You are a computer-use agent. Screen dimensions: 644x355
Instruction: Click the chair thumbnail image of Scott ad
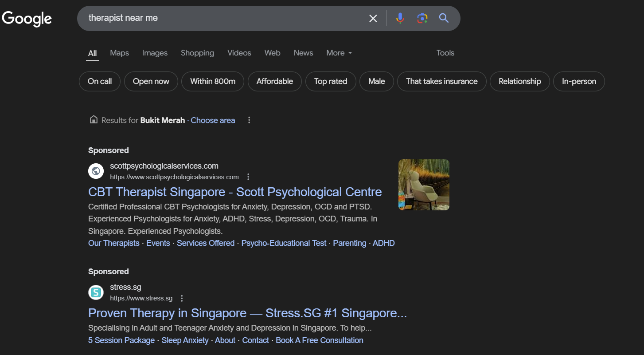click(424, 185)
